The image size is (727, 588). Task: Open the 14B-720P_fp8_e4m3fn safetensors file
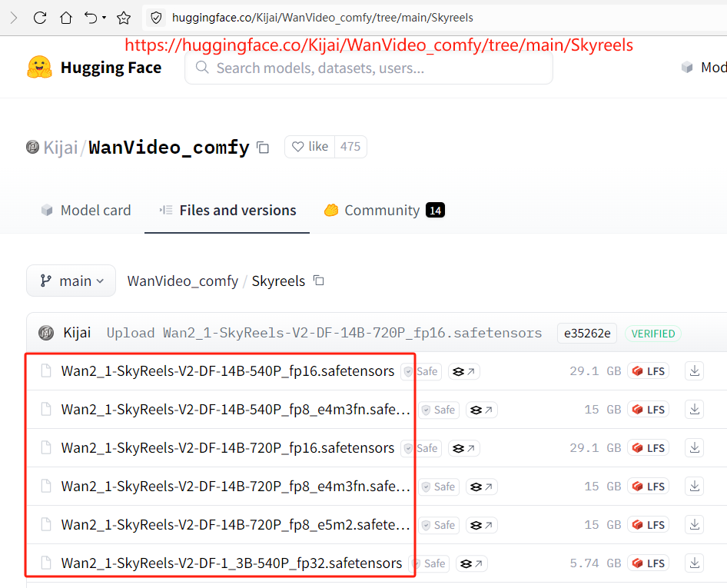coord(235,487)
